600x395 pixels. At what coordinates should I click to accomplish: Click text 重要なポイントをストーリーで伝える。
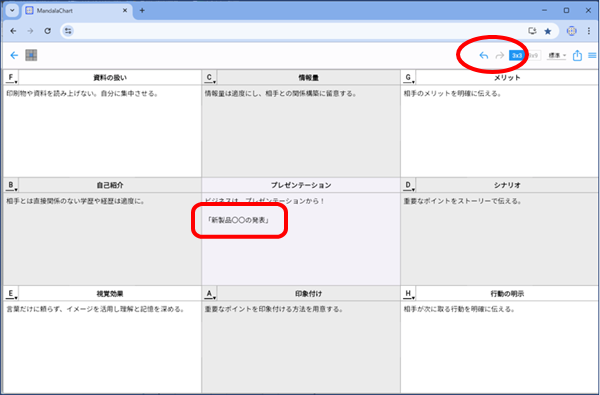click(x=463, y=201)
